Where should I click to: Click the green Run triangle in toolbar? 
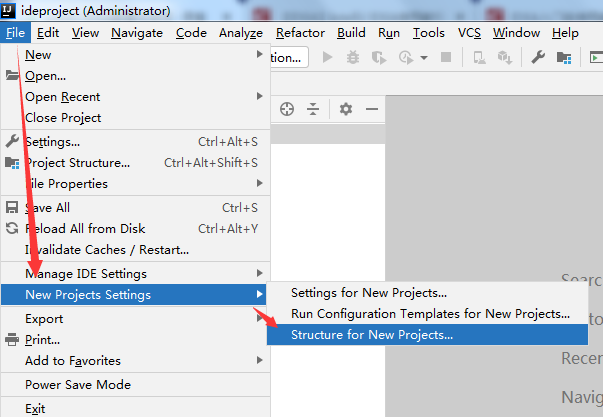click(x=327, y=57)
